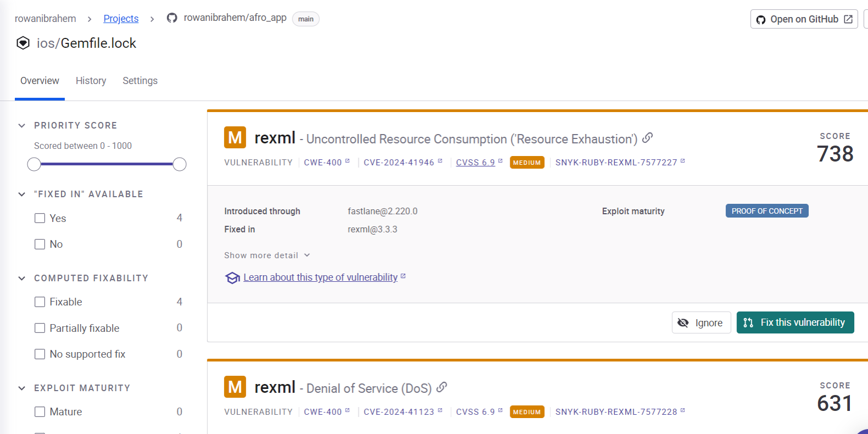Open the CVE-2024-41946 link
This screenshot has width=868, height=434.
pyautogui.click(x=399, y=163)
